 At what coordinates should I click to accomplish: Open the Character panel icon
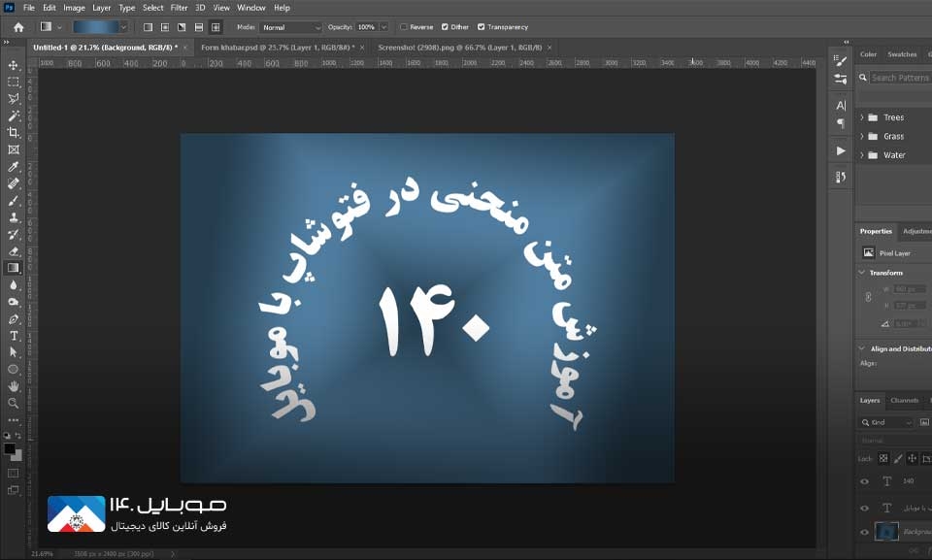(841, 106)
